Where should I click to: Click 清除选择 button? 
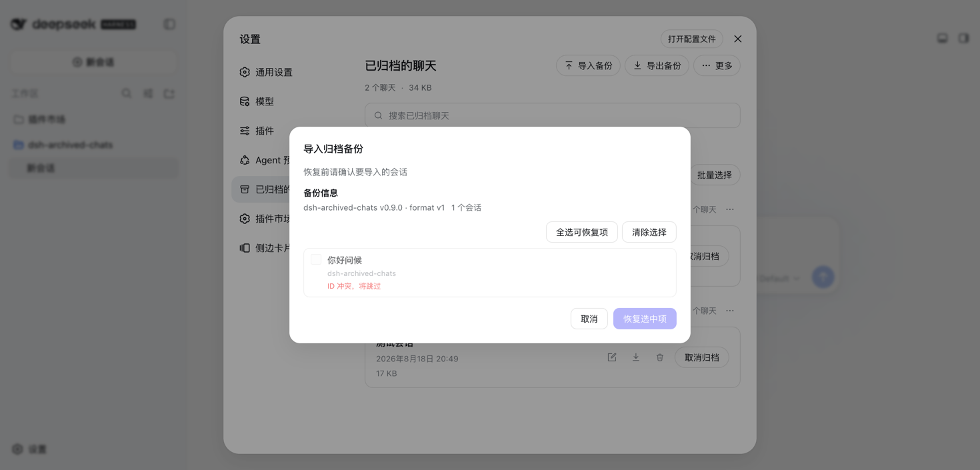pyautogui.click(x=649, y=232)
